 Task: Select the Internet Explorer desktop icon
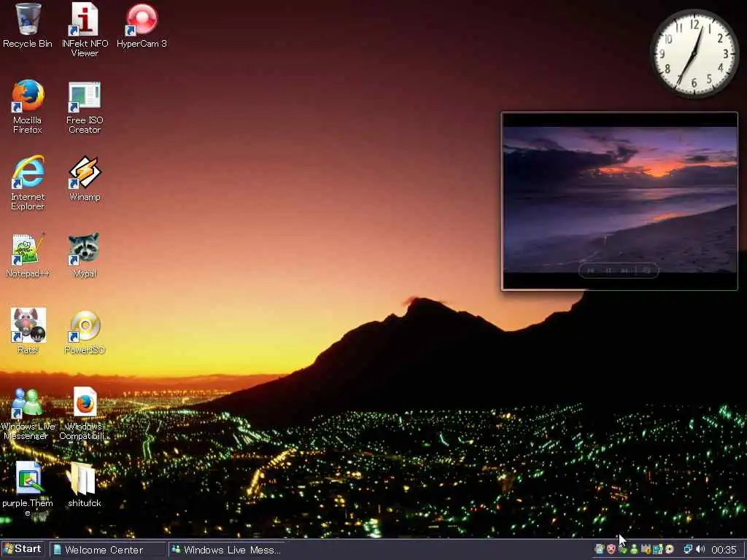click(28, 183)
